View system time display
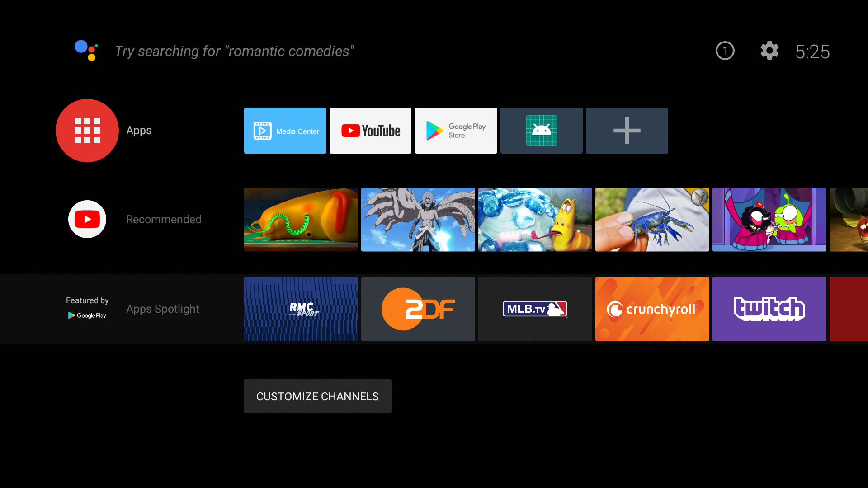 (x=811, y=51)
